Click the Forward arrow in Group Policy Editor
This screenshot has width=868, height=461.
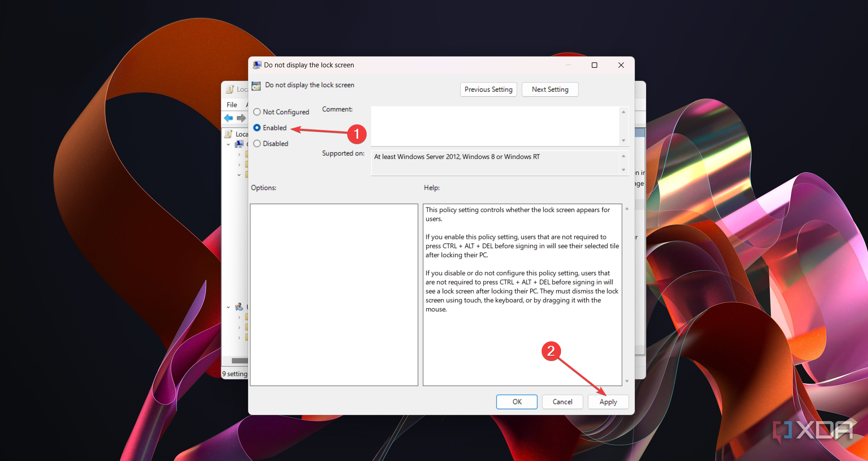coord(241,118)
